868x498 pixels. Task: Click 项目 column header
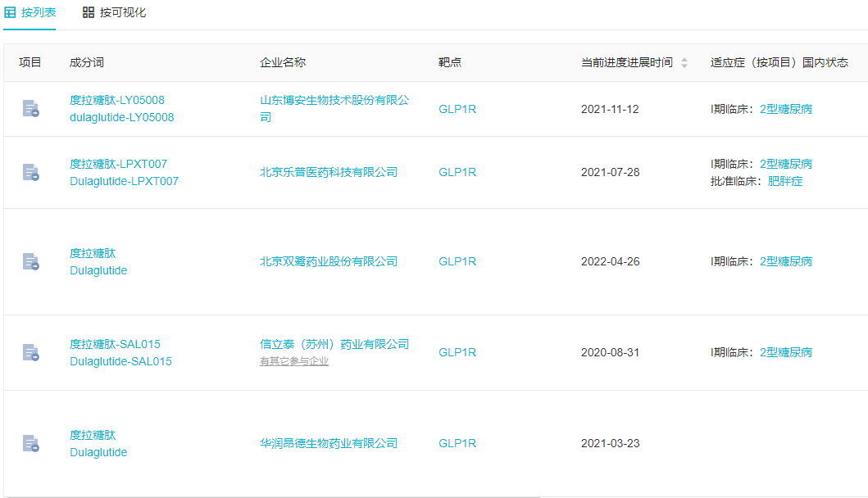point(30,62)
